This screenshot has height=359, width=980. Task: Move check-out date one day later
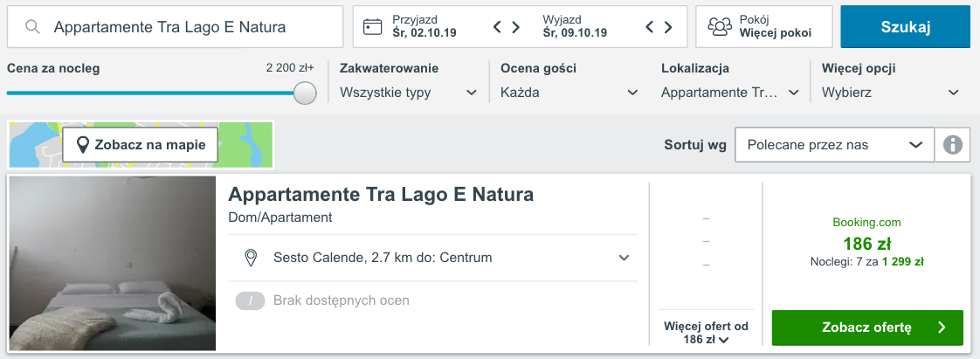coord(668,27)
